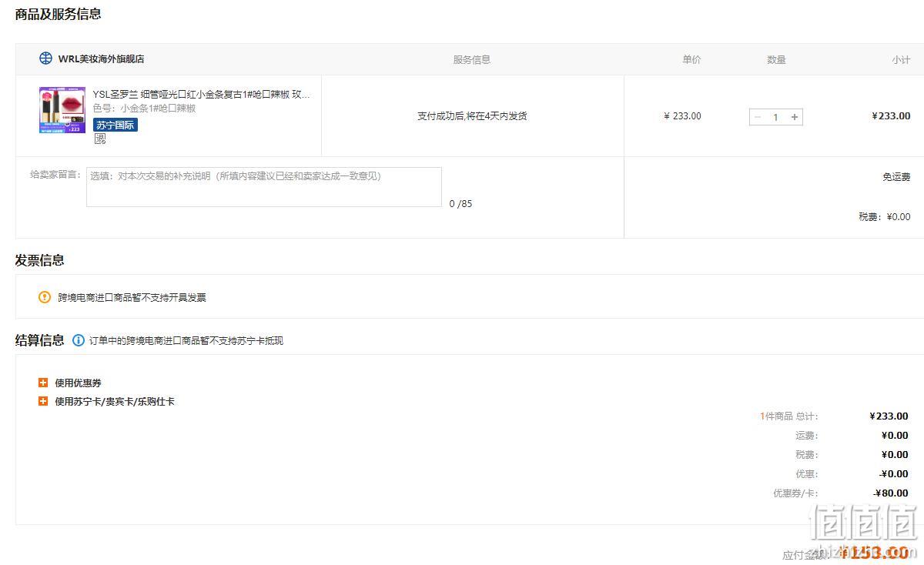924x565 pixels.
Task: Increase quantity with the plus button
Action: click(795, 117)
